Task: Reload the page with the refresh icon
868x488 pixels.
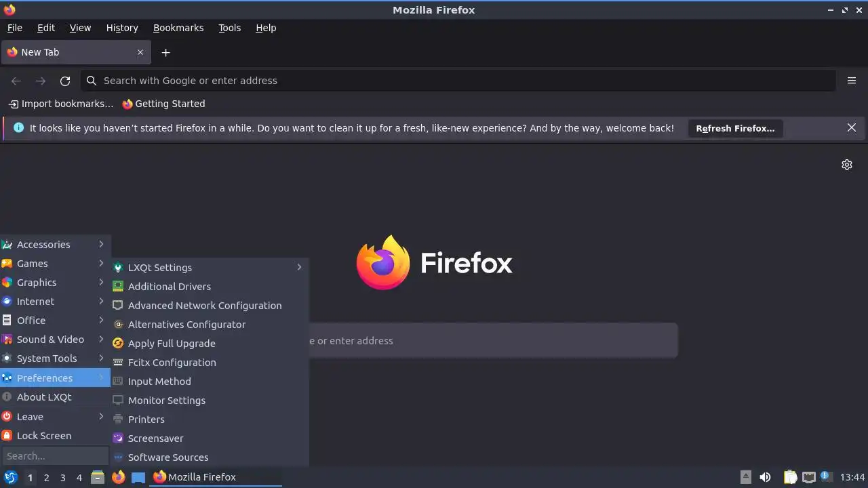Action: point(65,81)
